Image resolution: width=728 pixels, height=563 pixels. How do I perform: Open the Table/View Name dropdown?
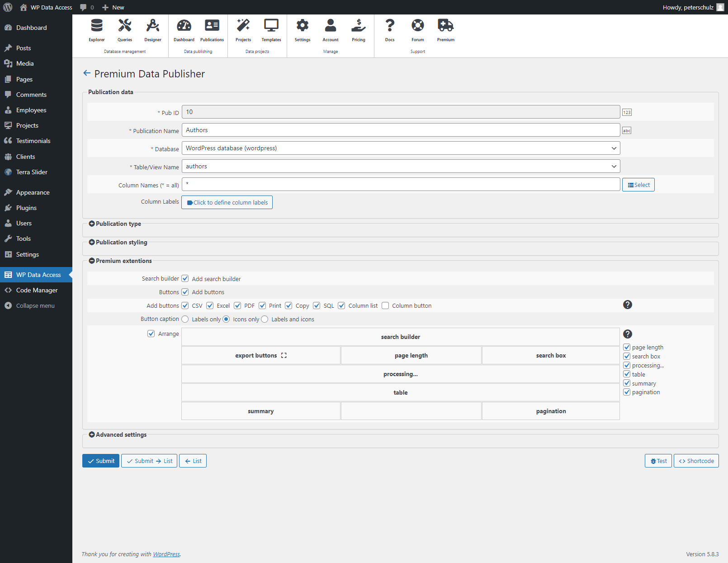click(401, 166)
